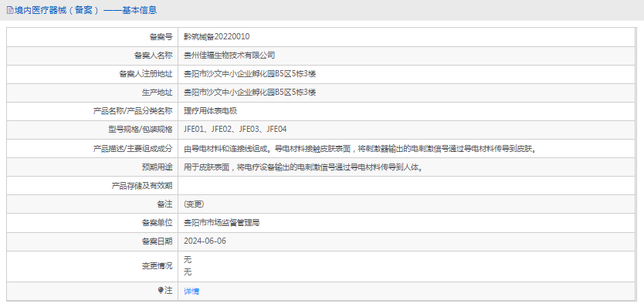
Task: Click 贵阳市市场监督管理局 filing authority
Action: [222, 223]
